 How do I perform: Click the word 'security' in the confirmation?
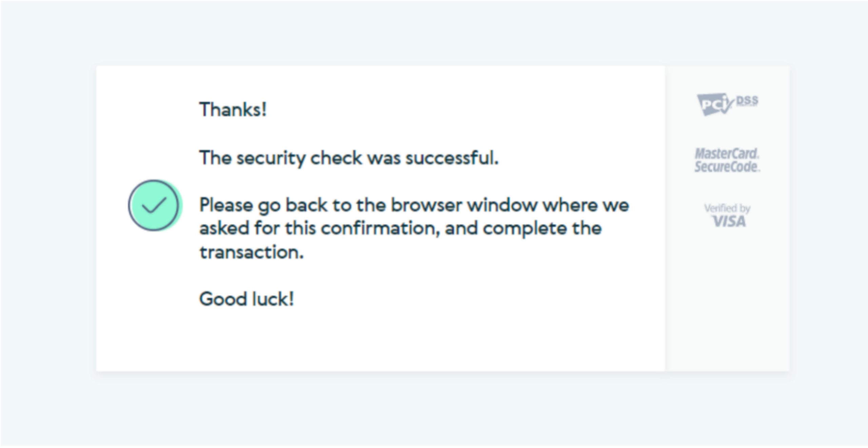click(271, 159)
